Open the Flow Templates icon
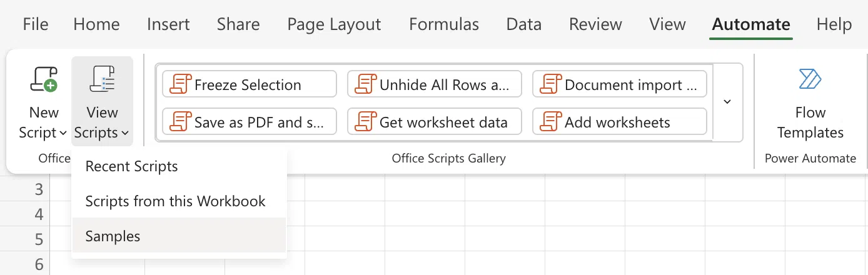The height and width of the screenshot is (275, 868). pos(810,80)
